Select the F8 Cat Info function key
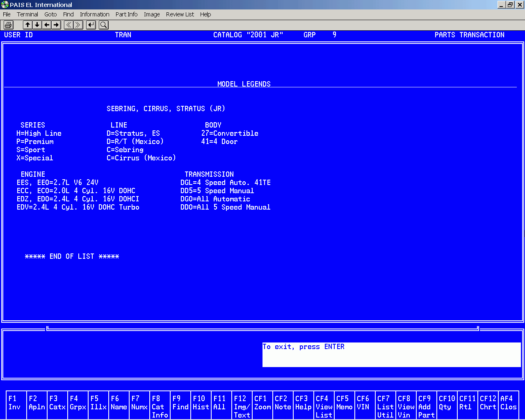Image resolution: width=525 pixels, height=420 pixels. 160,405
